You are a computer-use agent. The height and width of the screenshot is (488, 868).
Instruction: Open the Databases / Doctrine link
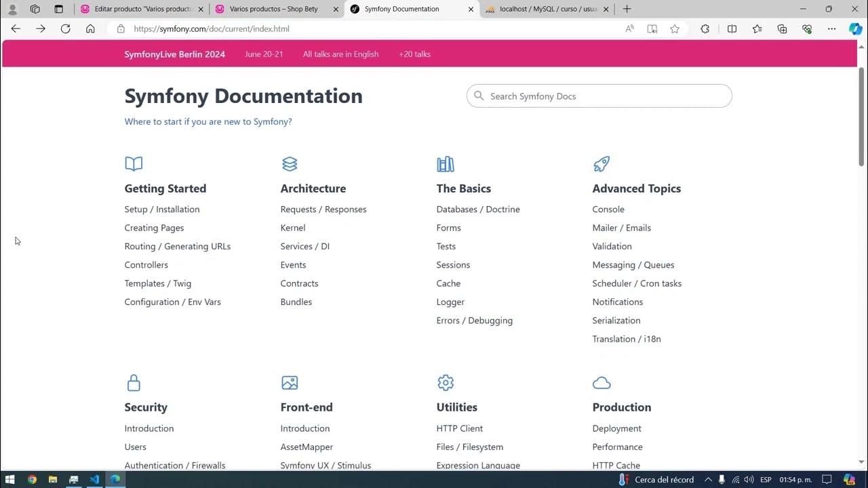(478, 209)
